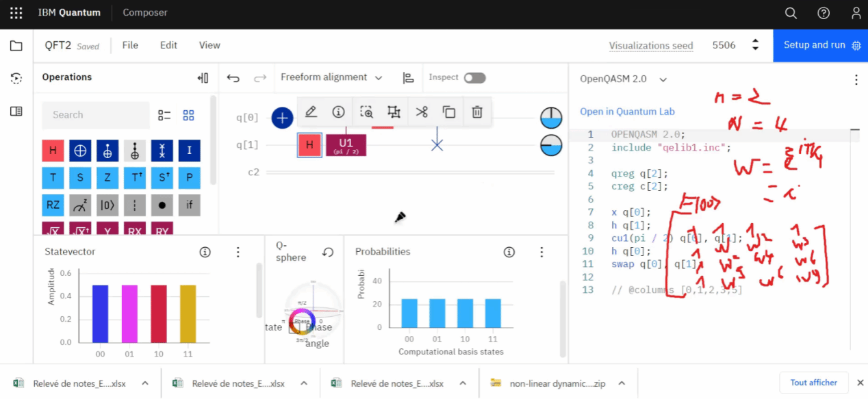Click the Setup and run button
This screenshot has height=399, width=868.
pos(821,45)
